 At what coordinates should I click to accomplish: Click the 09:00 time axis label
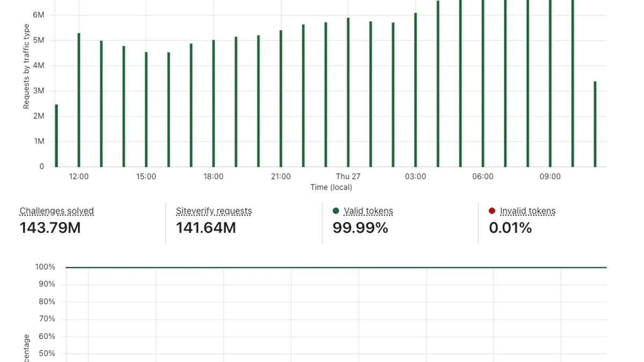click(x=550, y=176)
